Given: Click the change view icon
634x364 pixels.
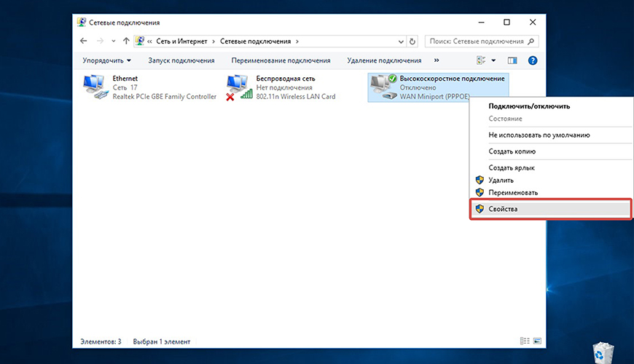Looking at the screenshot, I should [481, 60].
